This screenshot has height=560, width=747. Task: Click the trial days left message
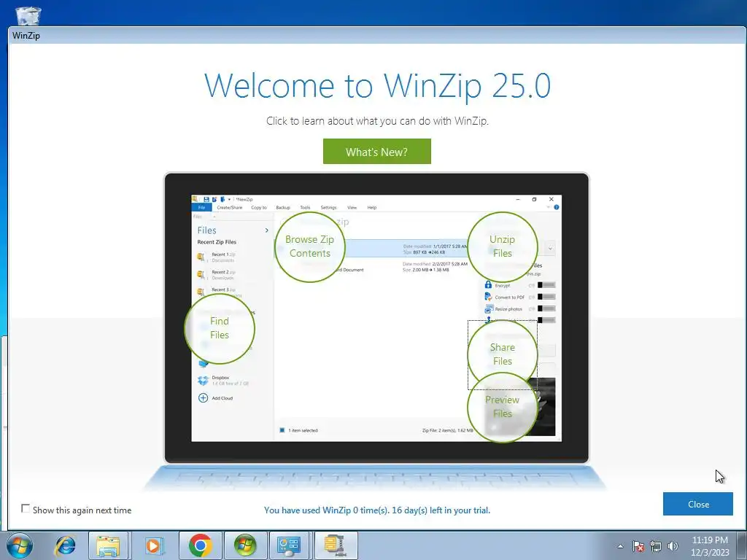(x=377, y=510)
